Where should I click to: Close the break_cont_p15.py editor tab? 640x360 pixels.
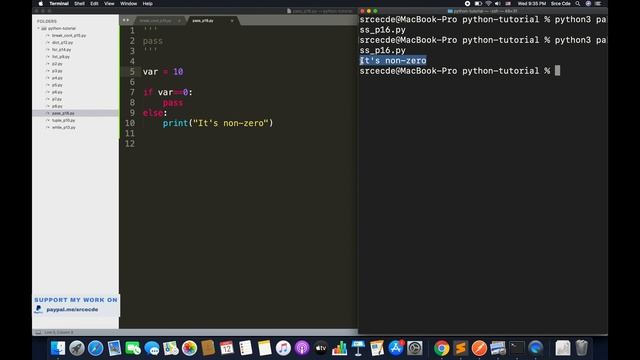[x=179, y=20]
